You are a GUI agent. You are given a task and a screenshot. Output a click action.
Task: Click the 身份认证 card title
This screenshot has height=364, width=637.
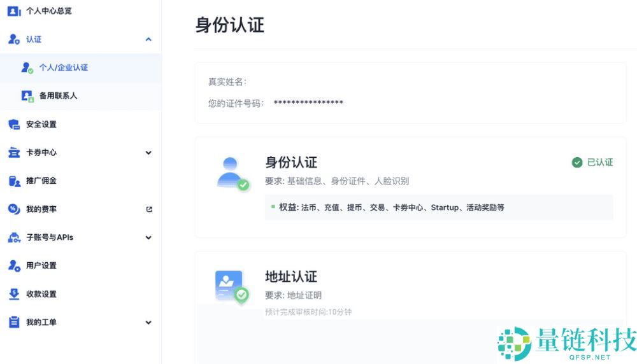[291, 162]
